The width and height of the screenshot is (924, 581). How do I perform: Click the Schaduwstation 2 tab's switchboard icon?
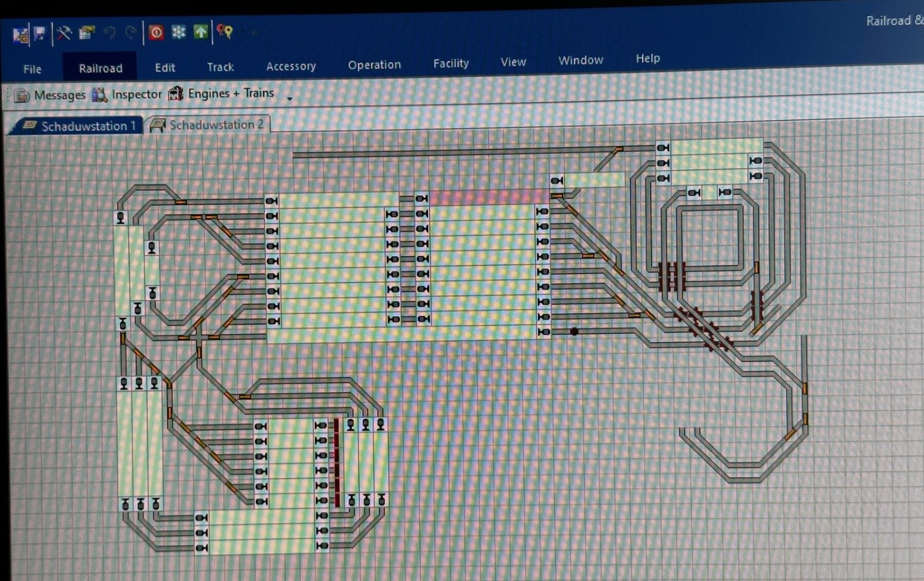[x=158, y=125]
